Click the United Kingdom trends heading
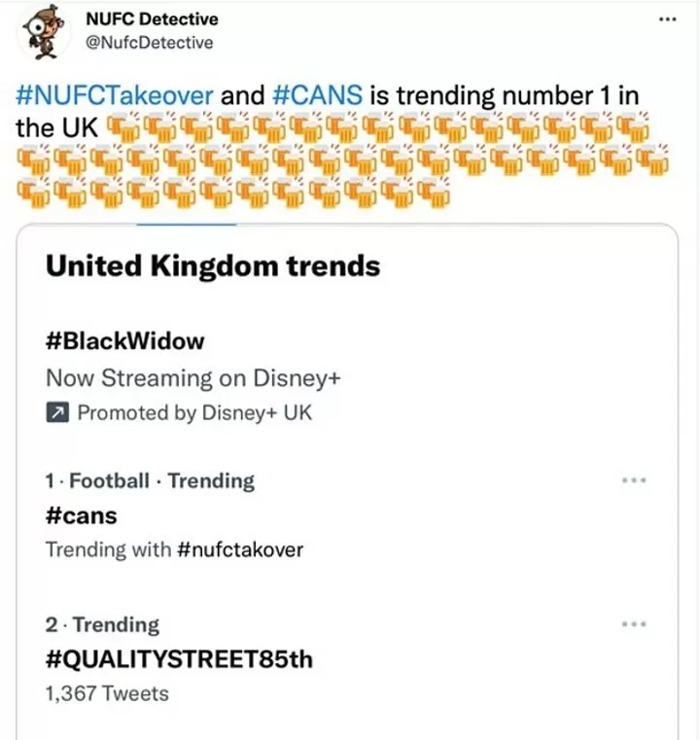The width and height of the screenshot is (700, 740). (213, 265)
